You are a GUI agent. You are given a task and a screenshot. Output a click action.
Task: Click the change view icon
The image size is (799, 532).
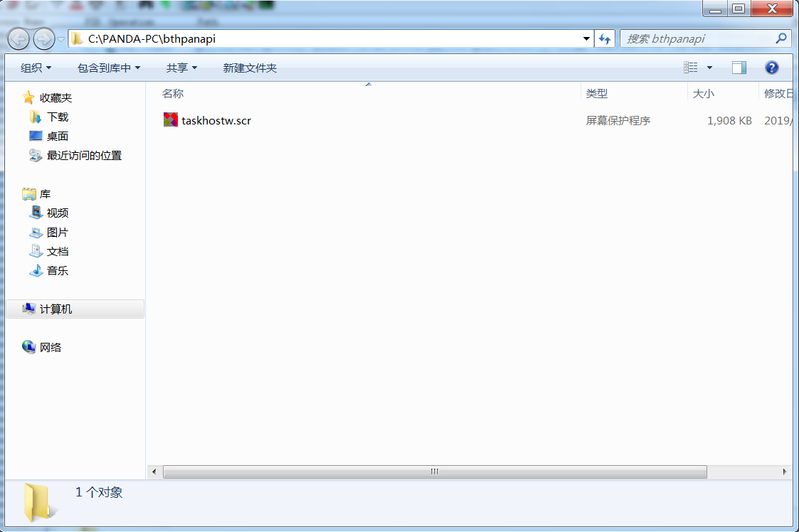tap(691, 68)
